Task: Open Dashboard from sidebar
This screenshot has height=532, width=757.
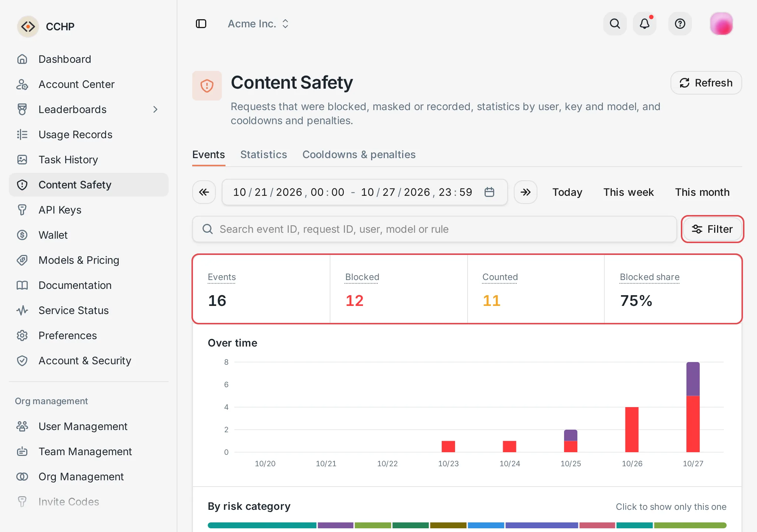Action: pos(89,59)
